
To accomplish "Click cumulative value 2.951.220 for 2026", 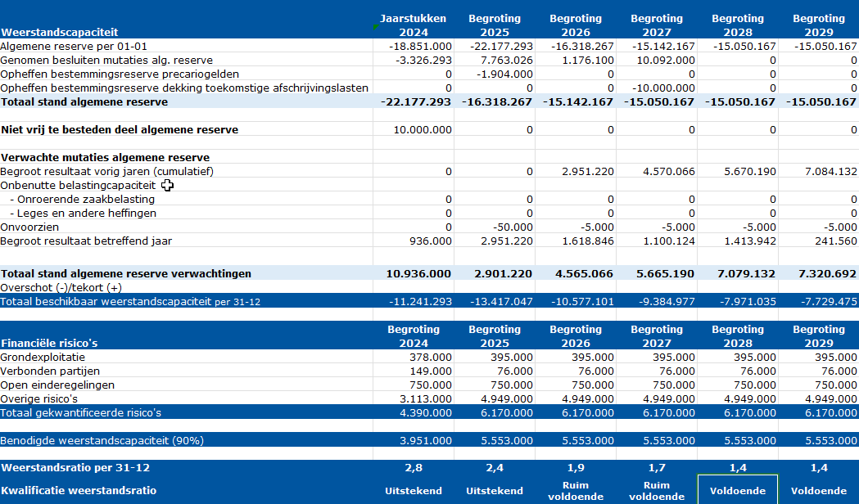I will click(588, 171).
